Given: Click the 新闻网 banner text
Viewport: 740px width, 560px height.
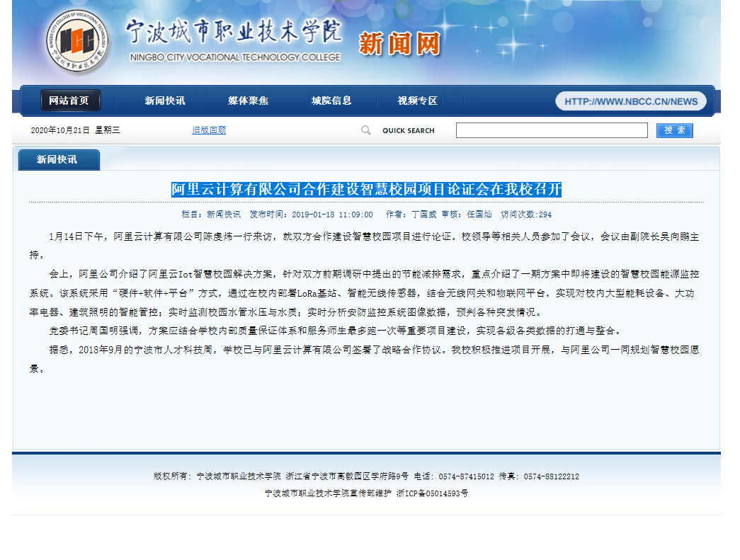Looking at the screenshot, I should coord(399,44).
